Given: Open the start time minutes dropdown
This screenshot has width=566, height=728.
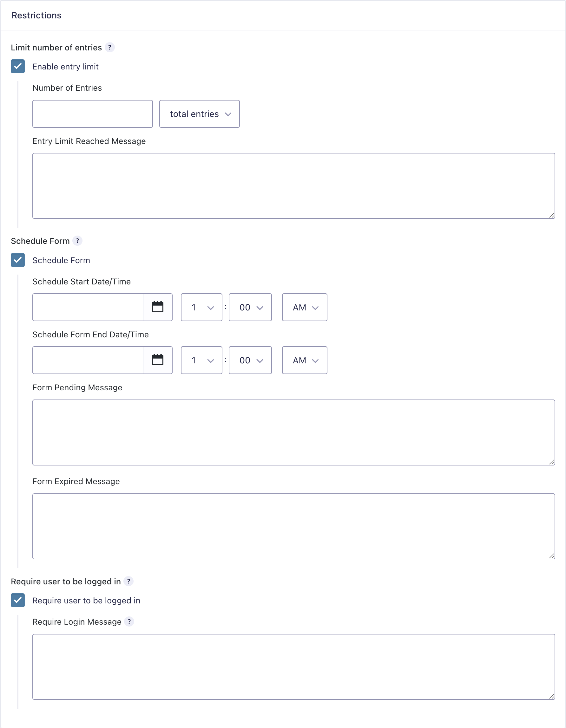Looking at the screenshot, I should tap(250, 307).
